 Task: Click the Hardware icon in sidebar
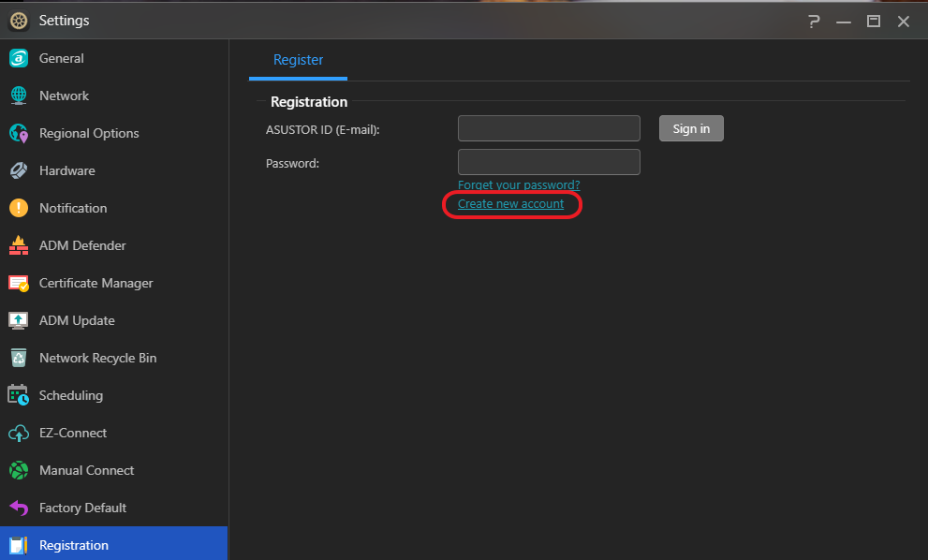pyautogui.click(x=19, y=170)
